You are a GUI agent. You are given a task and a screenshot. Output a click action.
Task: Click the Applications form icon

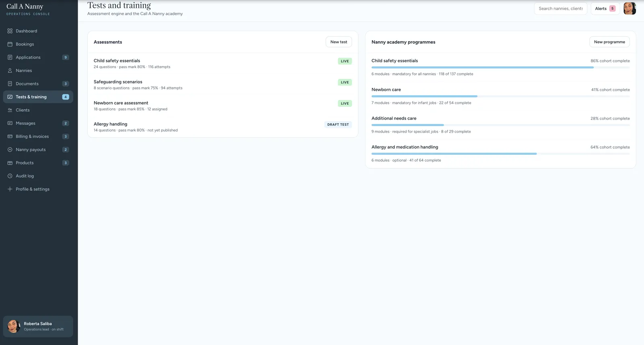[x=10, y=57]
